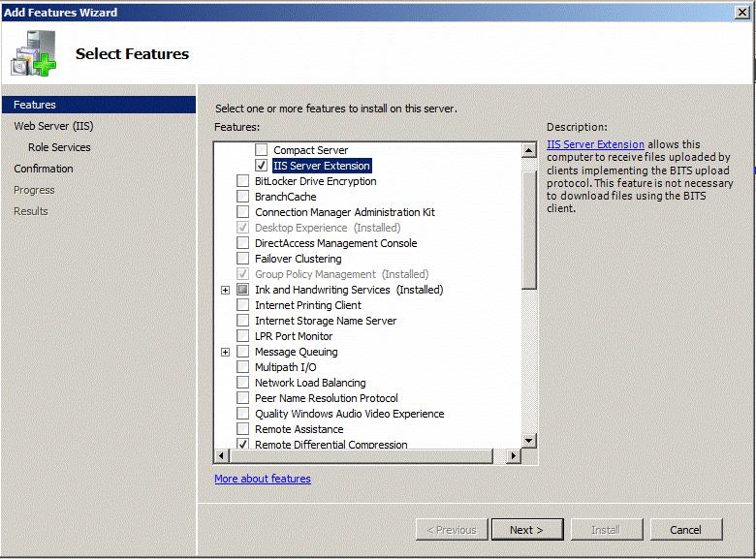Open IIS Server Extension description link
Viewport: 756px width, 559px height.
[595, 144]
